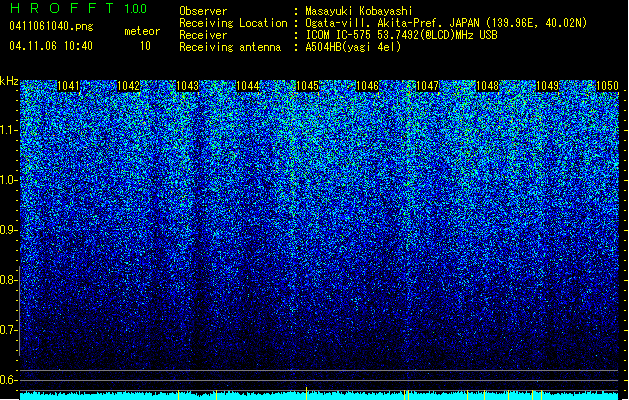Click the 1047 time marker
Screen dimensions: 629x400
pos(428,86)
